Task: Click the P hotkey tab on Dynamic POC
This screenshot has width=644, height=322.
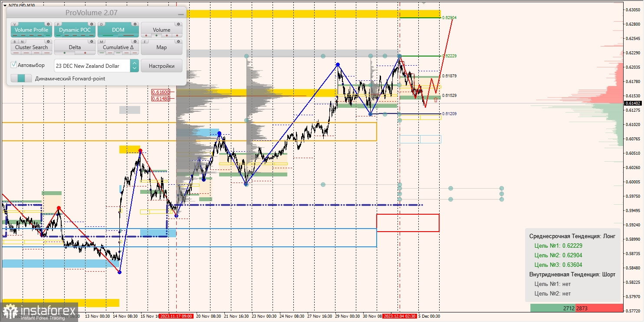Action: click(58, 24)
